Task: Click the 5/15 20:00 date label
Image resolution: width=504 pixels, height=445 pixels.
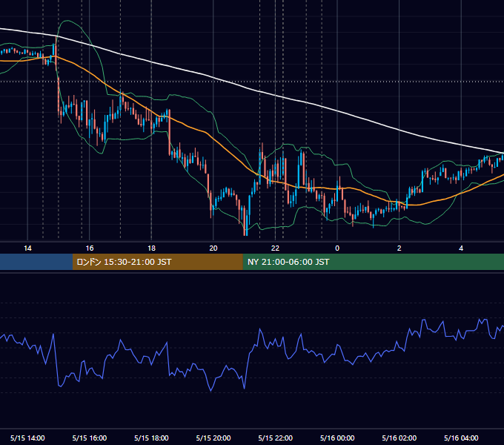Action: 213,438
